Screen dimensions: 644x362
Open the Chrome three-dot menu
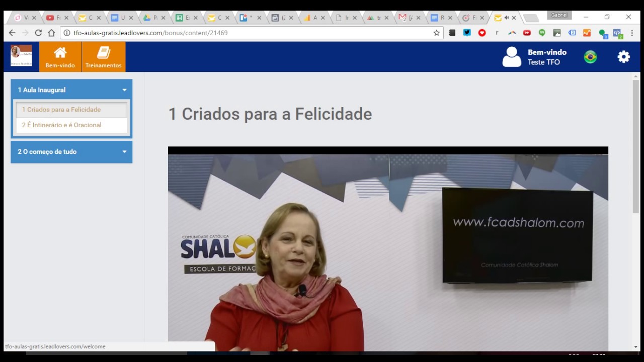632,33
